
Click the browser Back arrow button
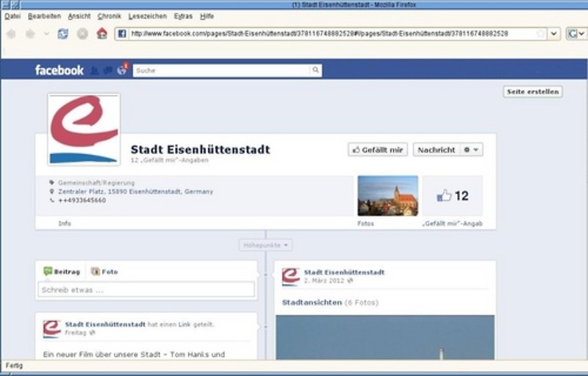(11, 34)
